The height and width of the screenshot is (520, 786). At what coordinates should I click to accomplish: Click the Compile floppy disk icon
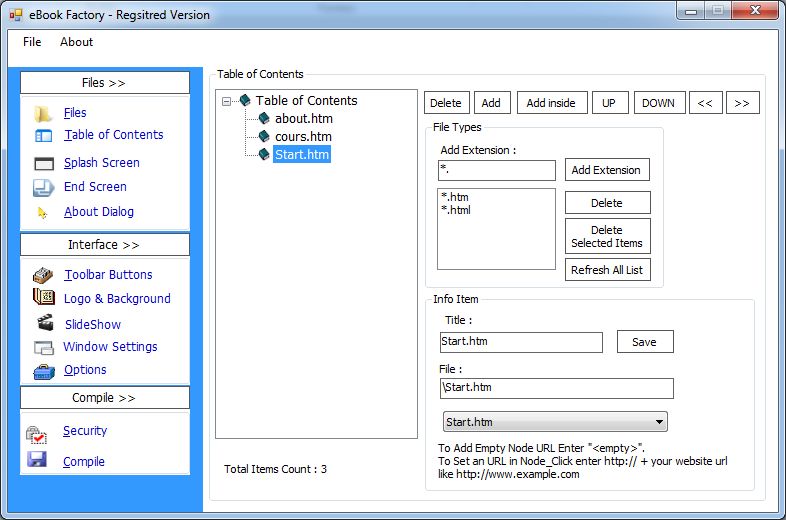37,461
